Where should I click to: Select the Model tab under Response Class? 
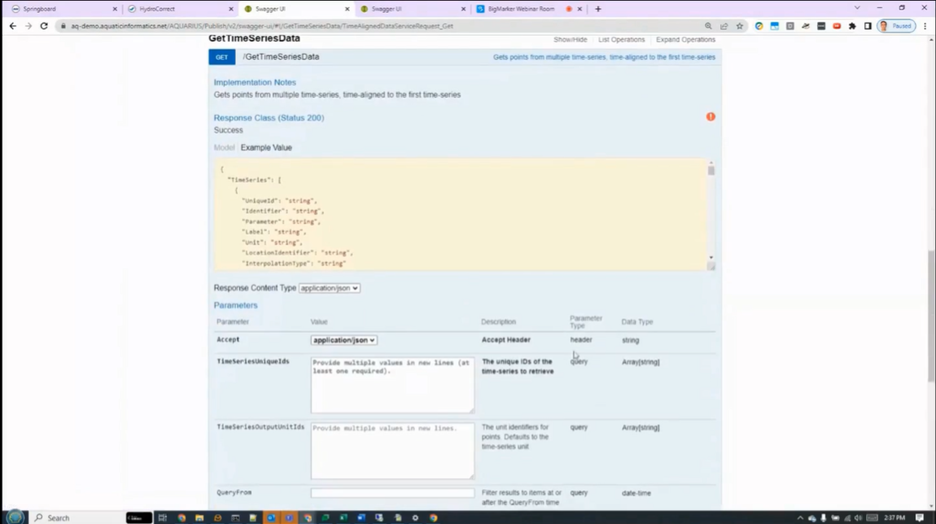(x=224, y=147)
